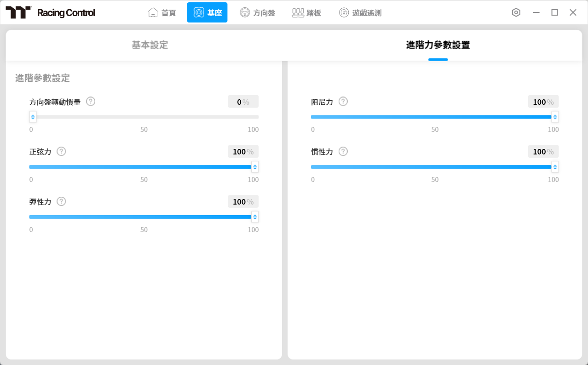Click the help icon beside 正弦力
Screen dimensions: 588x365
61,151
